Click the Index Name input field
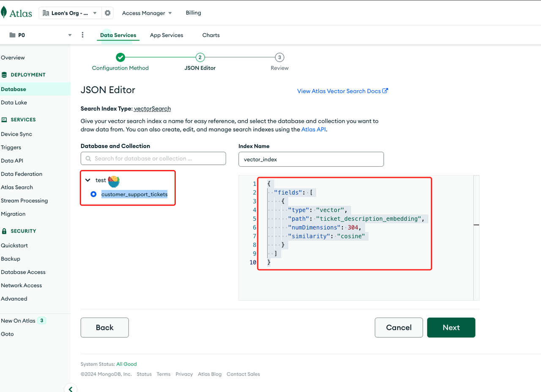The image size is (541, 392). coord(311,159)
